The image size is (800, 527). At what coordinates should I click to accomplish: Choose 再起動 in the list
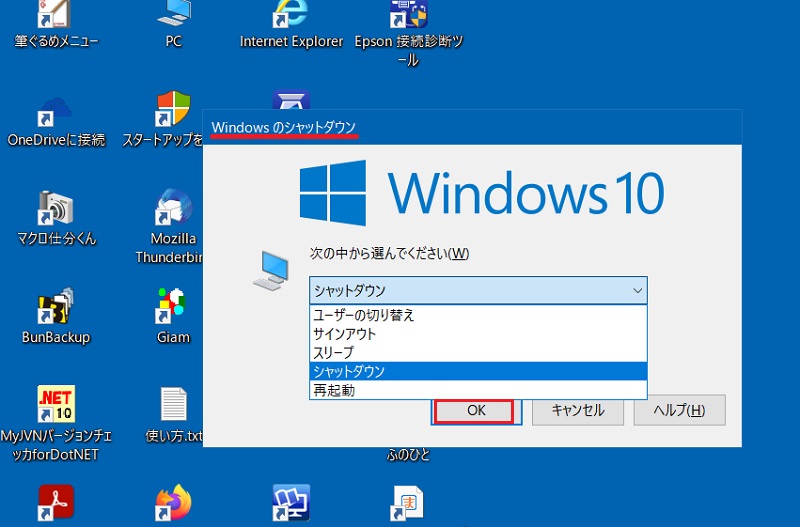(478, 390)
